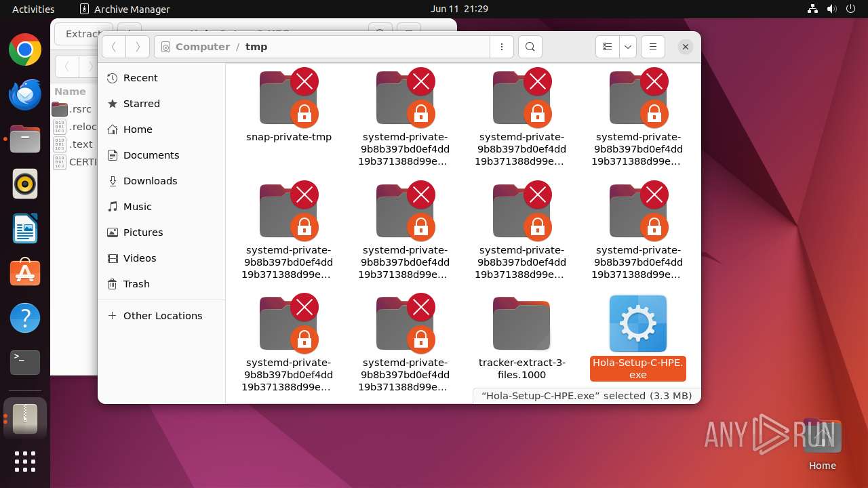868x488 pixels.
Task: Open Pictures in sidebar
Action: pos(161,232)
